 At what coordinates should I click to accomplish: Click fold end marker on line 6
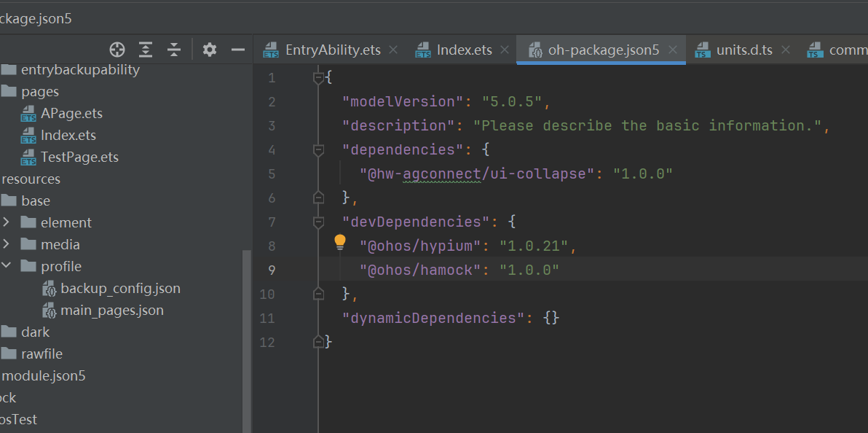tap(318, 198)
